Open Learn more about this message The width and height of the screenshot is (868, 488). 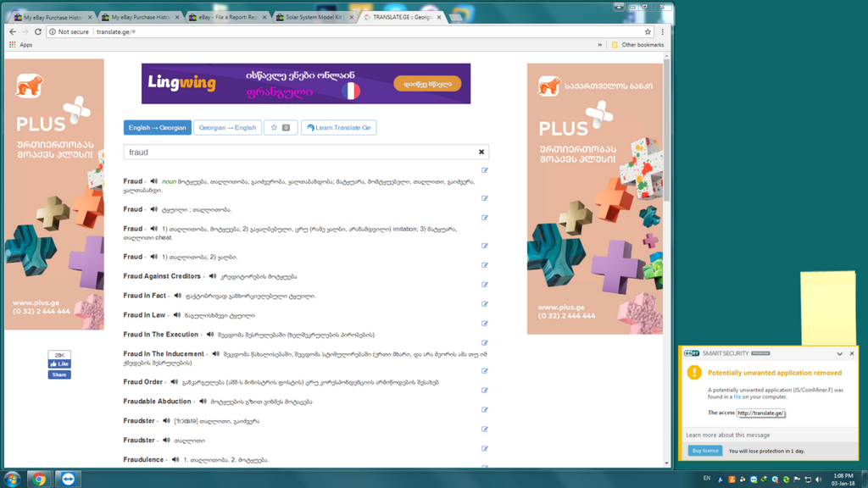pyautogui.click(x=727, y=435)
